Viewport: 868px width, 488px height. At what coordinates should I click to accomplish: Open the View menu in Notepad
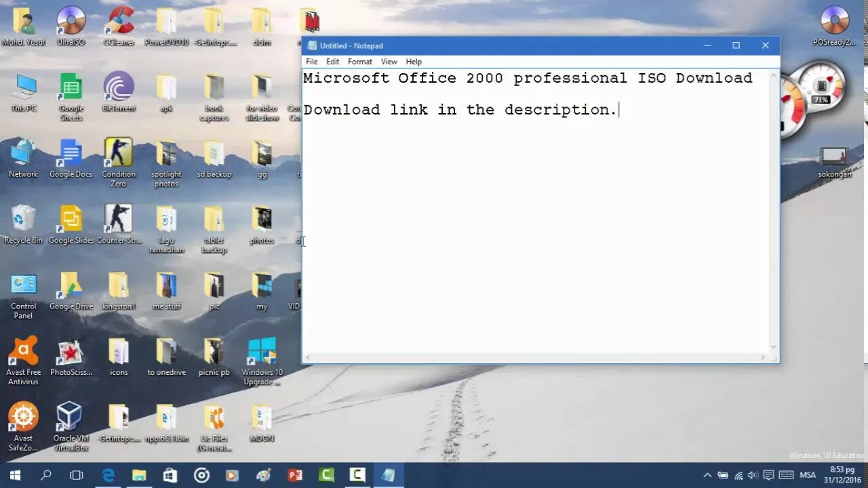coord(389,62)
